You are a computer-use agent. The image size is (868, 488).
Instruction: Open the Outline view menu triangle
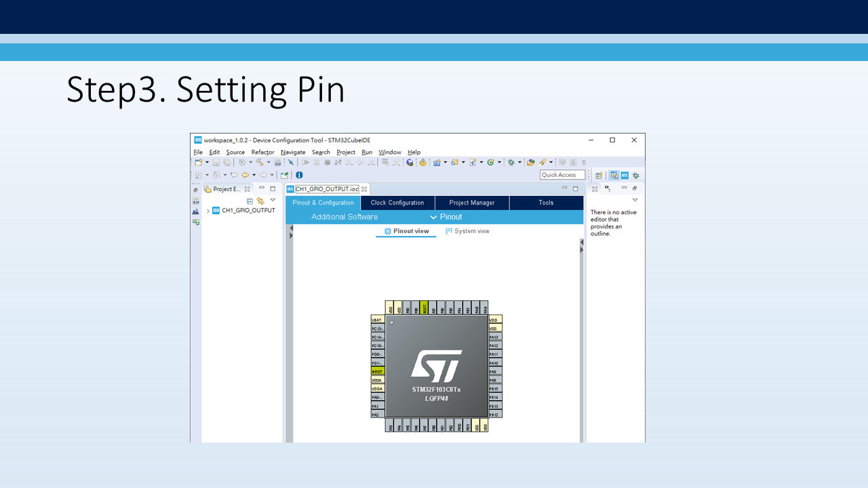point(635,200)
